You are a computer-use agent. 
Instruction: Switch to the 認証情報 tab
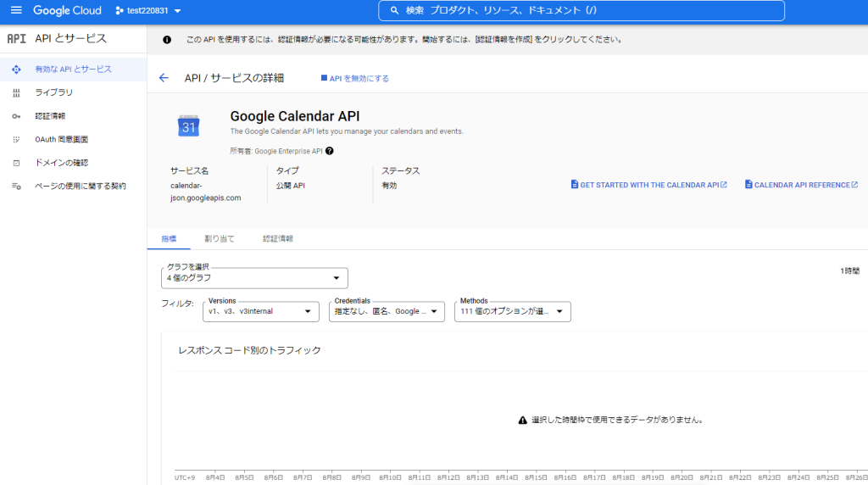point(277,239)
